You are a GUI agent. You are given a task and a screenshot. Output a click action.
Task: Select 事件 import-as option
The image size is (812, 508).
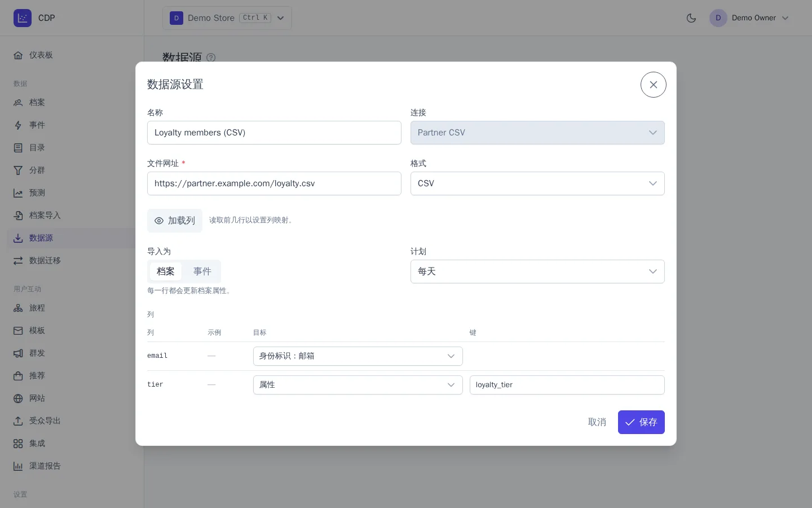point(202,271)
